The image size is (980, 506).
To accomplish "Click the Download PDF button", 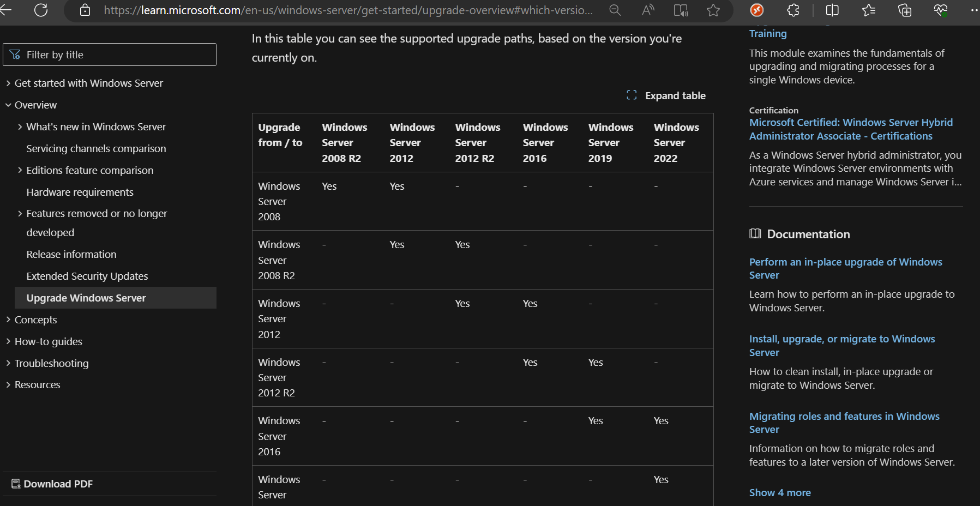I will click(x=52, y=484).
